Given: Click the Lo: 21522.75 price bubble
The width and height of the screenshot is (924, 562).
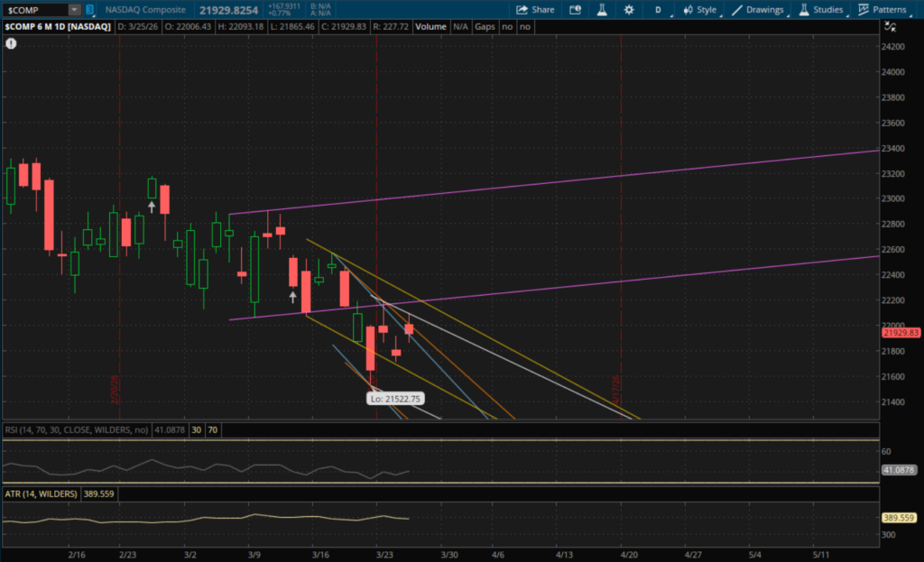Looking at the screenshot, I should pos(395,398).
